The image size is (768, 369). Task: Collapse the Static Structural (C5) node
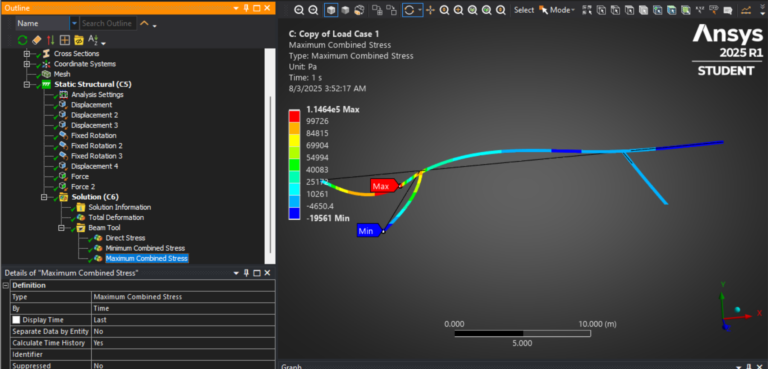click(27, 84)
